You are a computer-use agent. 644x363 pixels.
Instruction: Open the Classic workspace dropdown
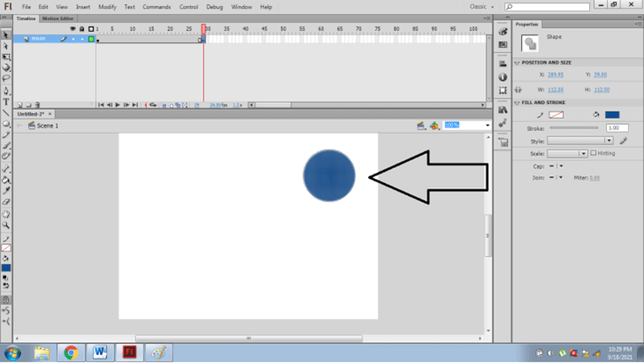(481, 6)
